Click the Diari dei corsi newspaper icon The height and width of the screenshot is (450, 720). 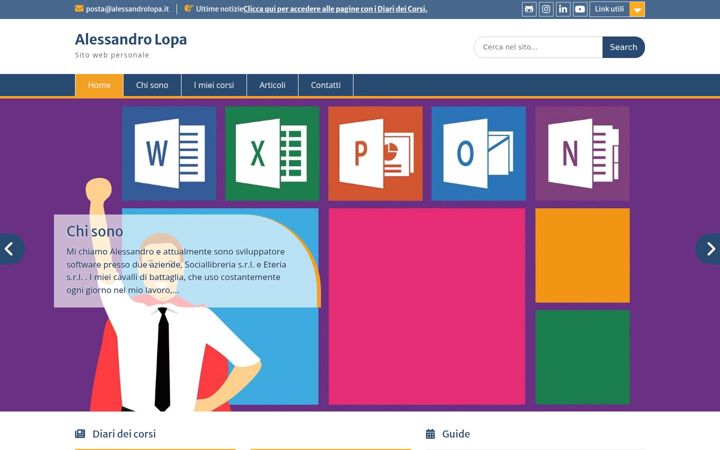[x=80, y=433]
